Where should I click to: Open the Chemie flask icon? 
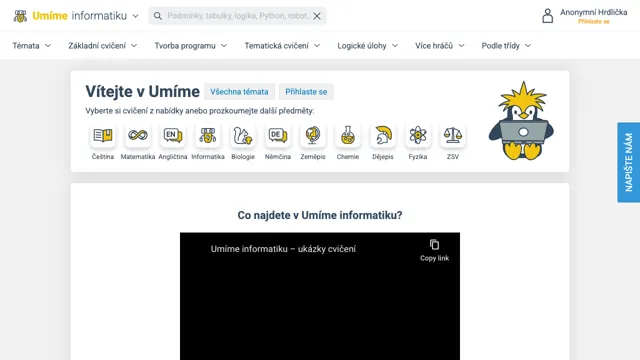tap(348, 135)
